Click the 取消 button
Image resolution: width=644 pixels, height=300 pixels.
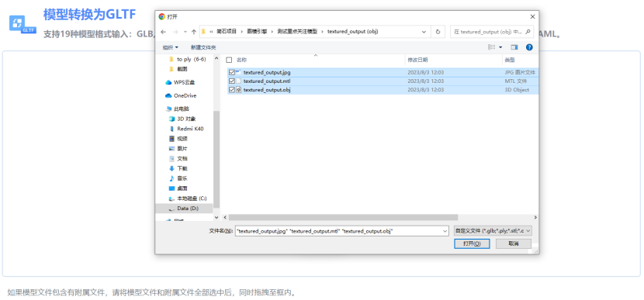tap(514, 243)
